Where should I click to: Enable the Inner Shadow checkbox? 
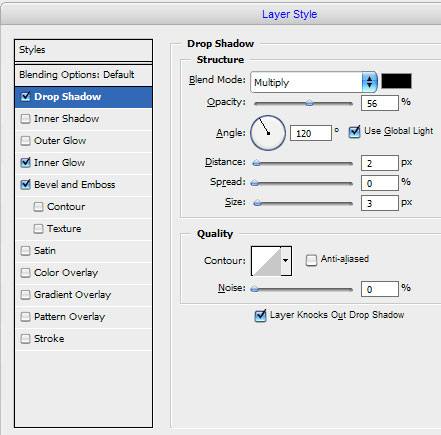coord(25,119)
